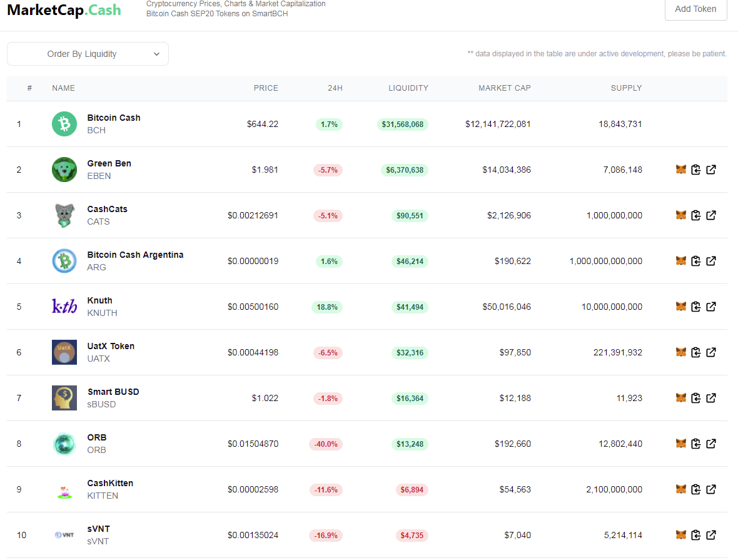738x560 pixels.
Task: Add Green Ben to MetaMask via fox icon
Action: pos(680,170)
